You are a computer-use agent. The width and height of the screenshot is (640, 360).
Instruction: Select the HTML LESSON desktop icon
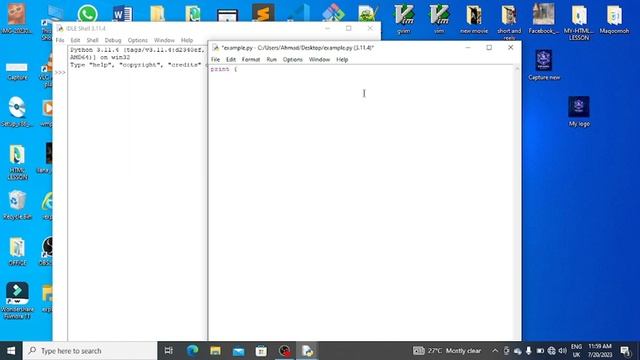pos(17,162)
